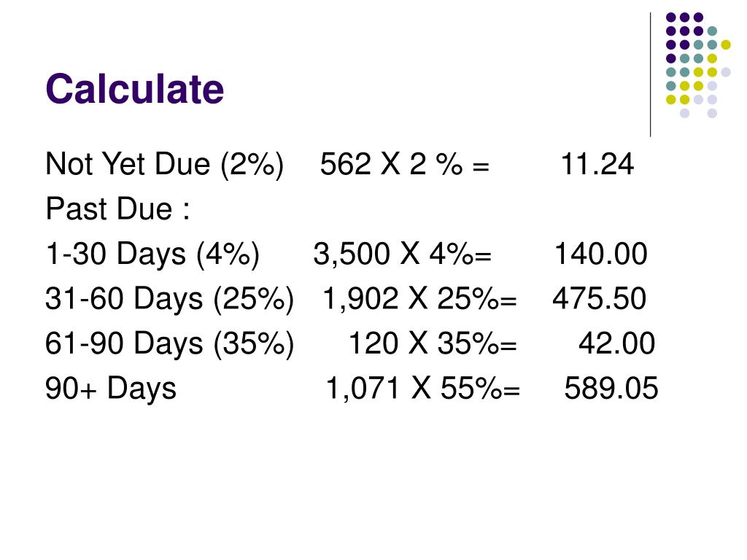Click the 120 X 35%= calculation
Image resolution: width=747 pixels, height=560 pixels.
click(x=433, y=343)
